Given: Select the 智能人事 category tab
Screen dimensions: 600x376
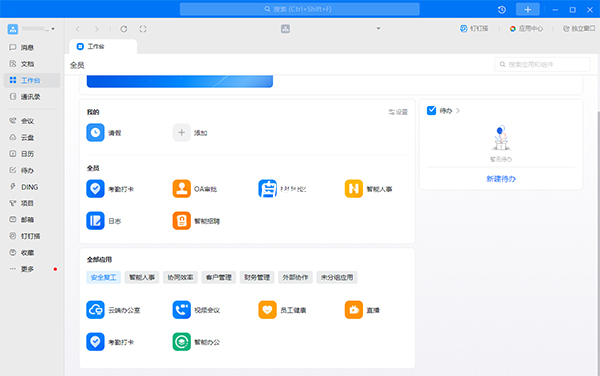Looking at the screenshot, I should click(x=142, y=277).
